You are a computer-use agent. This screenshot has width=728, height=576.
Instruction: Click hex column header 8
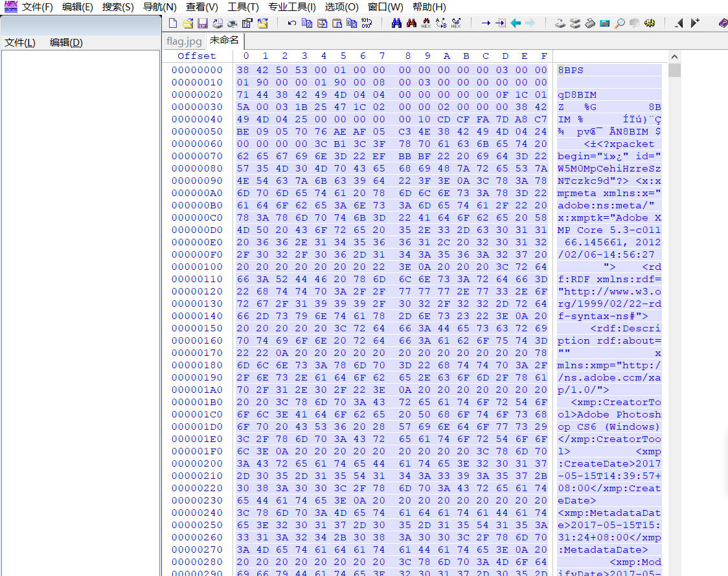407,56
